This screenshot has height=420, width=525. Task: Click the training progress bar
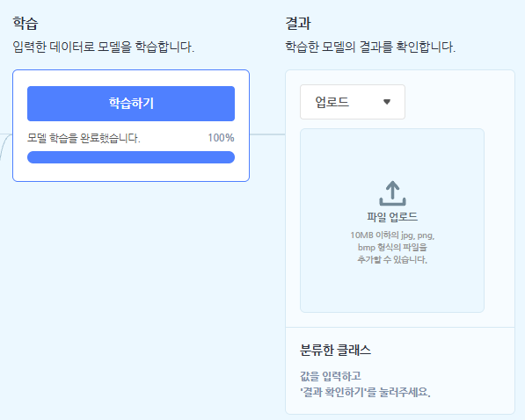click(x=131, y=157)
